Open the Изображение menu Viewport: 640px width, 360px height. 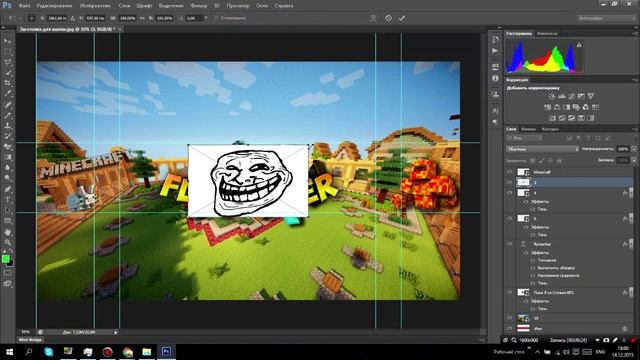point(96,6)
